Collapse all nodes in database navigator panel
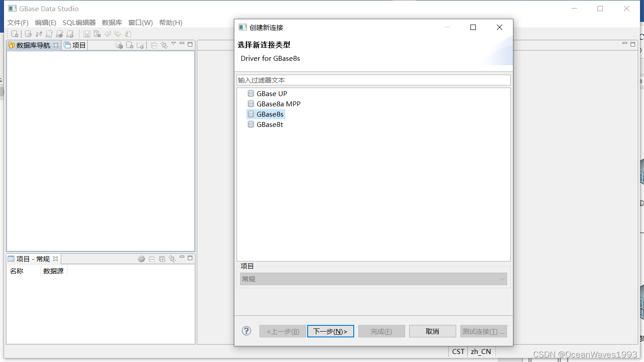Viewport: 644px width, 362px height. [154, 45]
